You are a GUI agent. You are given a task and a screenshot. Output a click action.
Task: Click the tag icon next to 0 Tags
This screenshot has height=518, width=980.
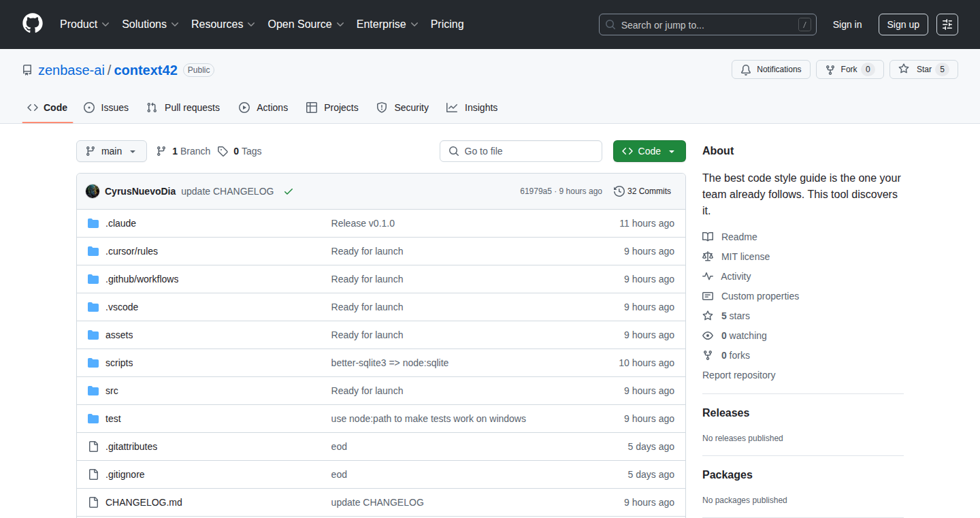point(223,151)
